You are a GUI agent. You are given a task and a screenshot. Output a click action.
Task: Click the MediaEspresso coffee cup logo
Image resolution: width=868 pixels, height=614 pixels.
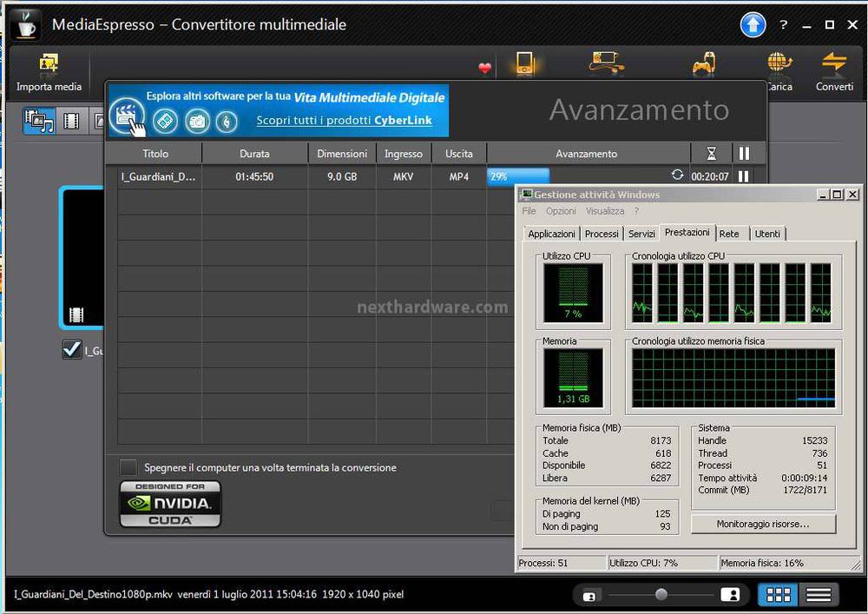pos(25,24)
